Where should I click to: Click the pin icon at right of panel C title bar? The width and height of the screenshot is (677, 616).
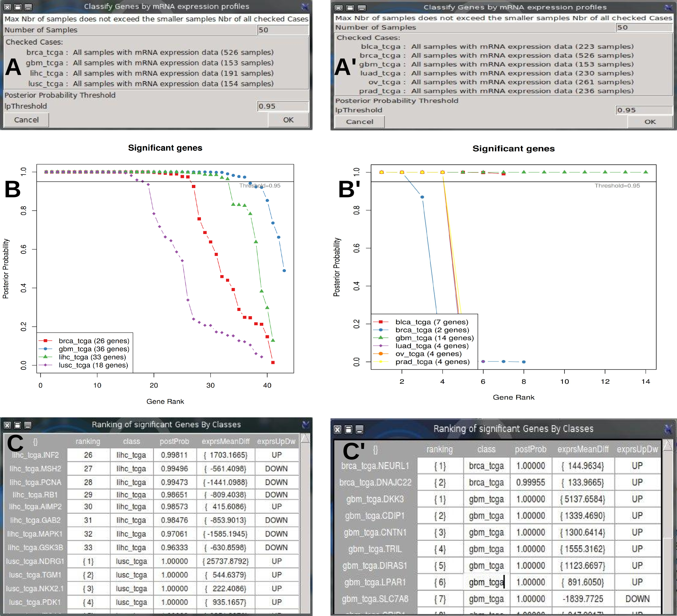click(305, 425)
